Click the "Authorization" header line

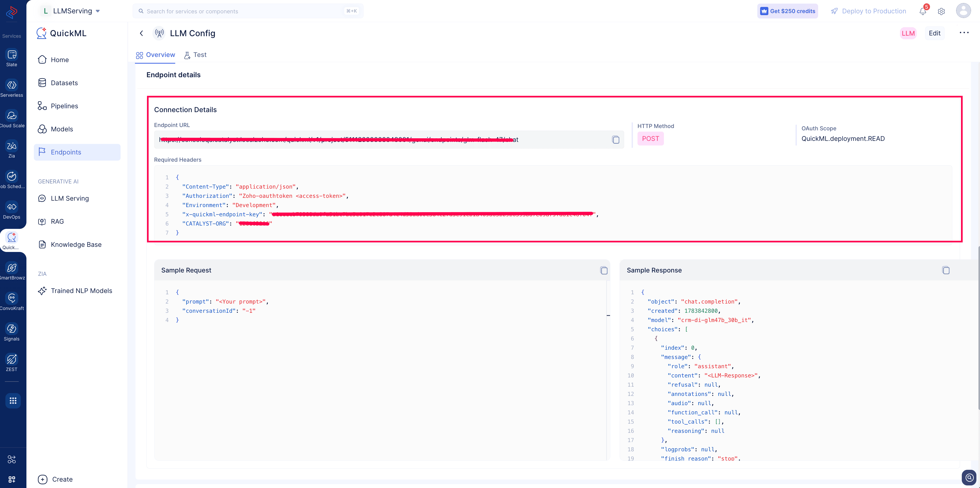(265, 196)
